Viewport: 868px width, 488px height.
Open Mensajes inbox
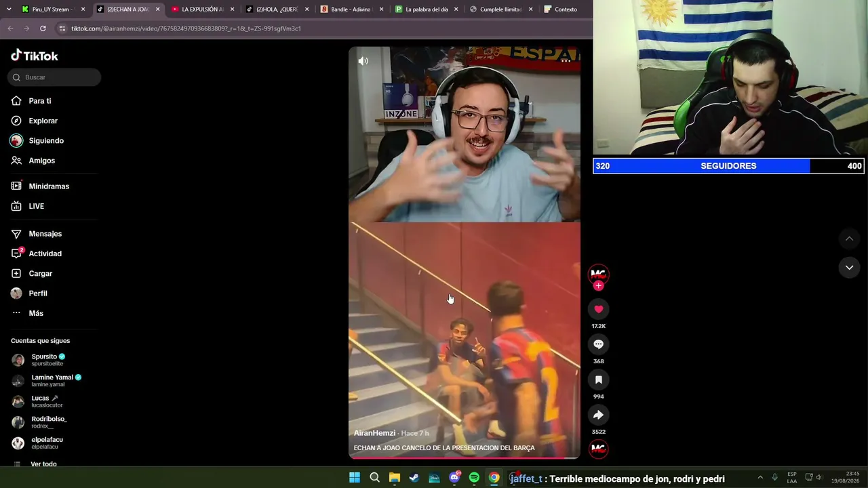coord(37,234)
